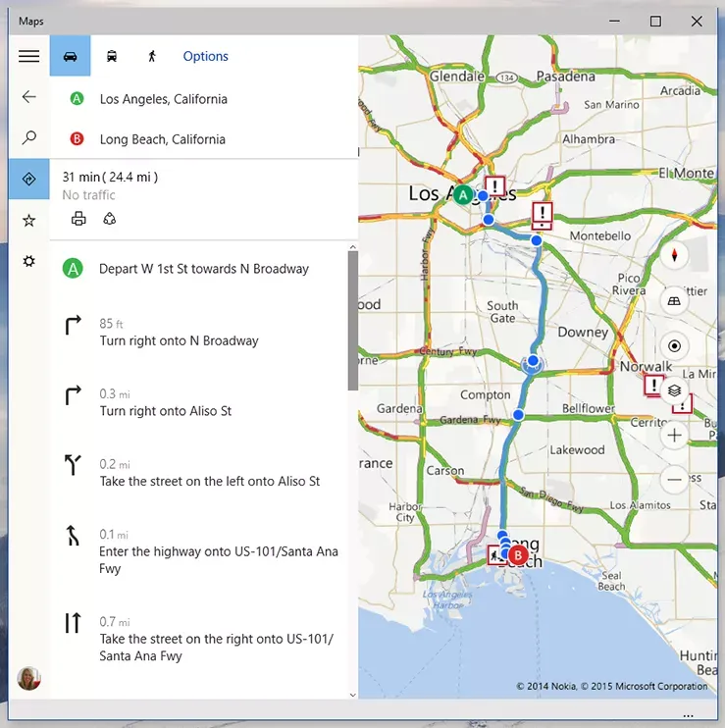This screenshot has width=725, height=728.
Task: Click the directions list scrollbar thumb
Action: pyautogui.click(x=353, y=321)
